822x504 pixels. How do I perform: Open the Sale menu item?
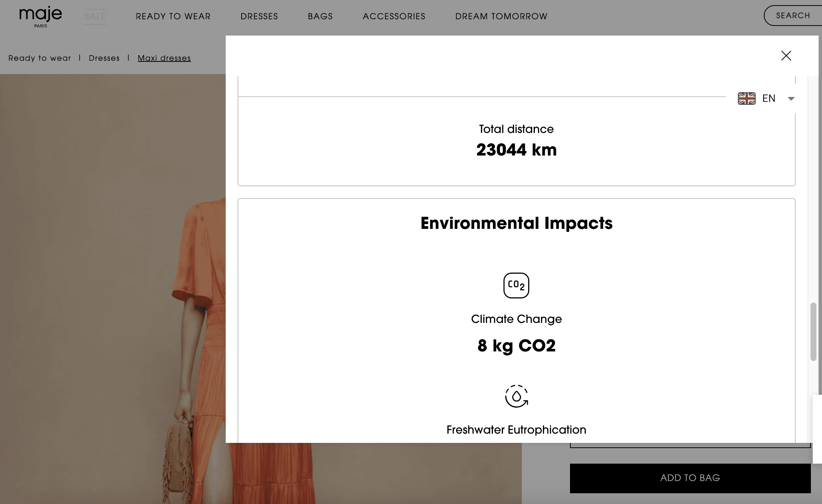coord(95,17)
